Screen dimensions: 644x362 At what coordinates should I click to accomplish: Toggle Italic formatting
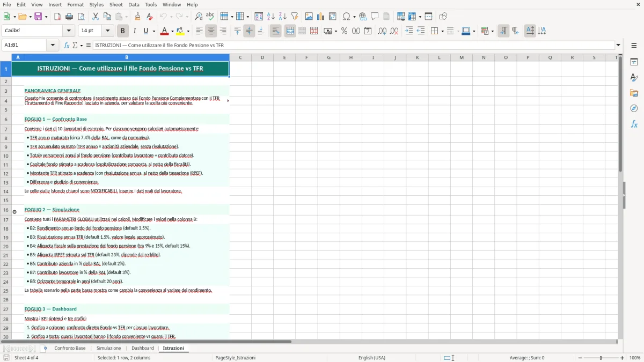pos(134,31)
